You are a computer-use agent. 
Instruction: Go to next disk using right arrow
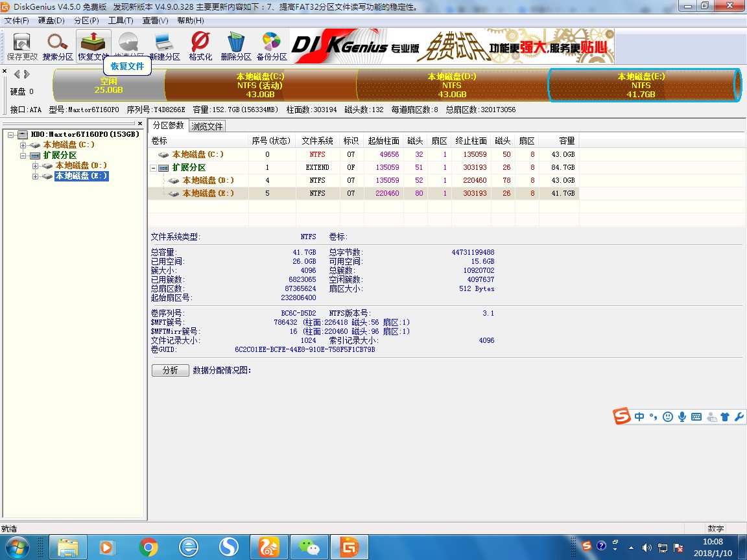pos(27,74)
